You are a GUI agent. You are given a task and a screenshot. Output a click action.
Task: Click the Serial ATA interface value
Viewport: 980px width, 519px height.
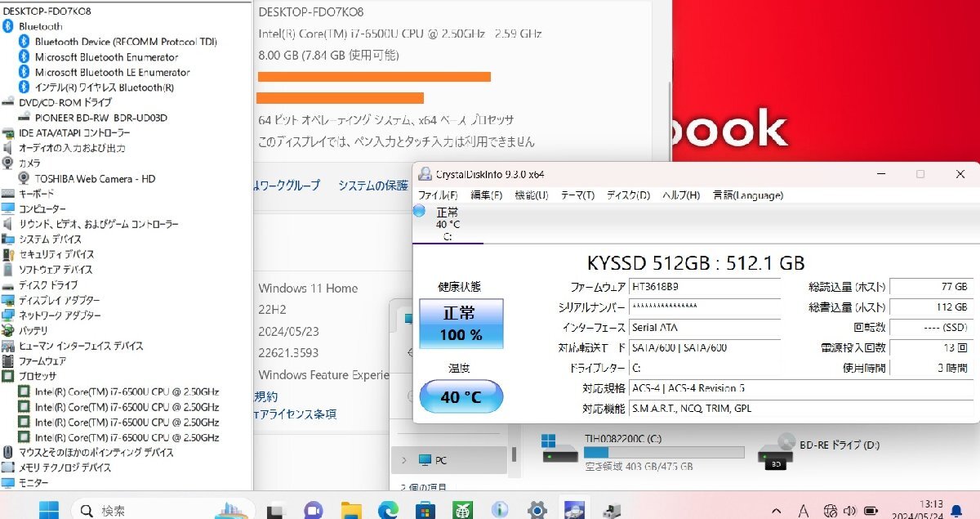coord(705,327)
